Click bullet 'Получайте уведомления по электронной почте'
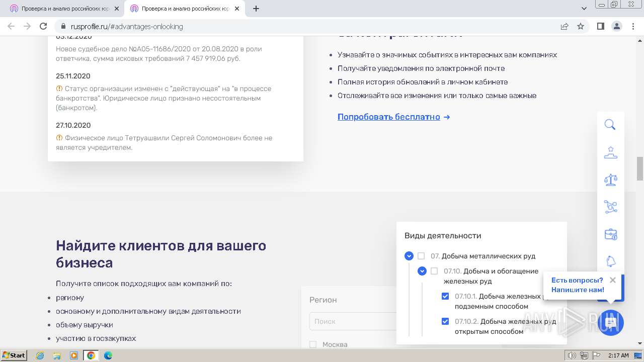This screenshot has width=644, height=362. [x=421, y=68]
